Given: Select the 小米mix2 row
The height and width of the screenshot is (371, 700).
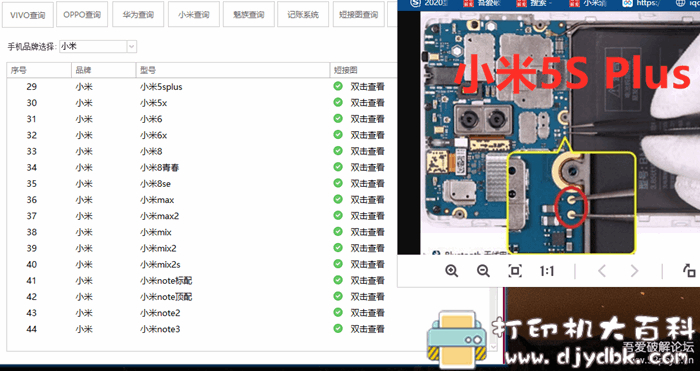Looking at the screenshot, I should point(202,248).
